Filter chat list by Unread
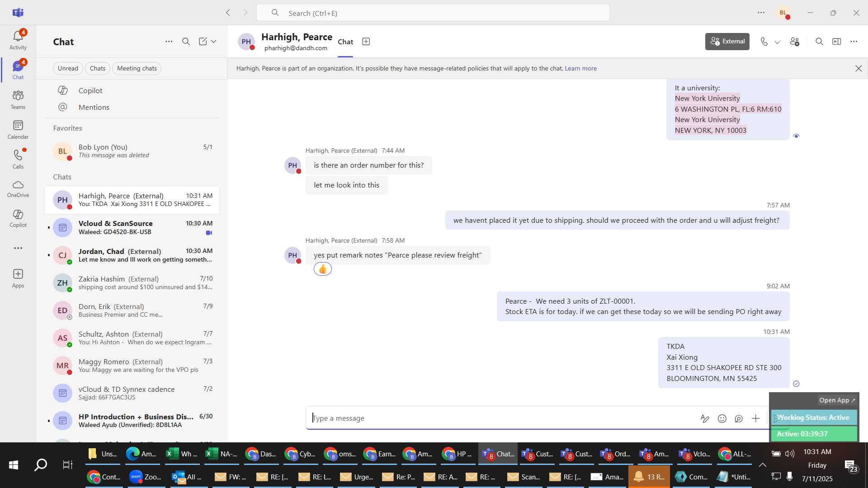The width and height of the screenshot is (868, 488). [68, 69]
